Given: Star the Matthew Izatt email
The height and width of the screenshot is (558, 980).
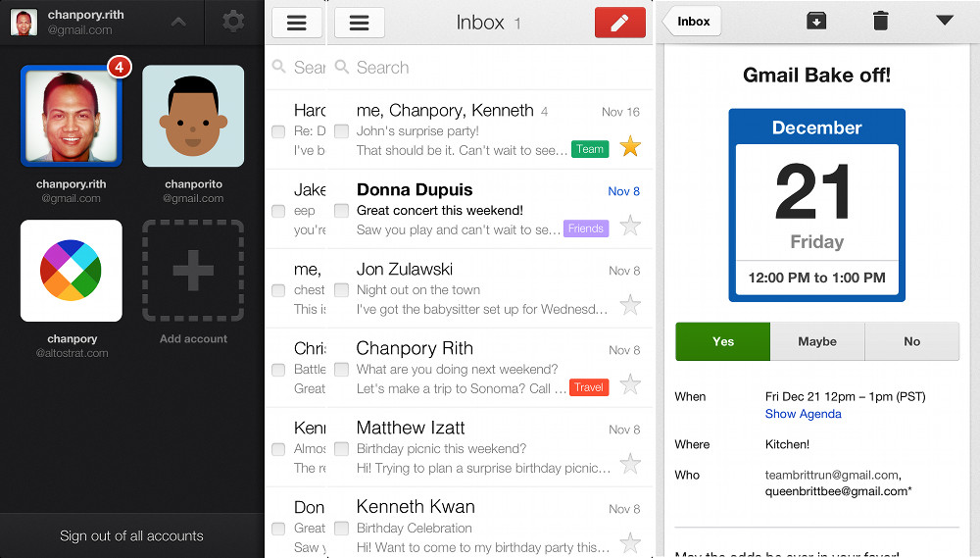Looking at the screenshot, I should 630,464.
